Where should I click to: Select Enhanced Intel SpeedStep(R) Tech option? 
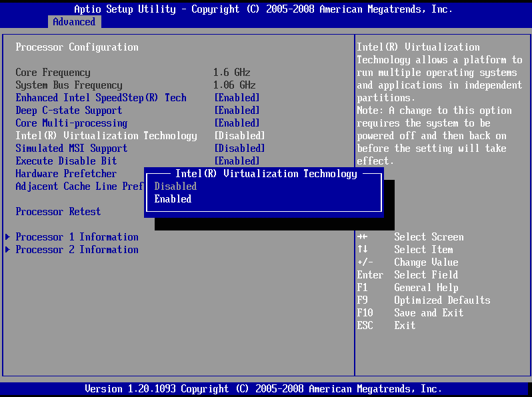[x=101, y=98]
